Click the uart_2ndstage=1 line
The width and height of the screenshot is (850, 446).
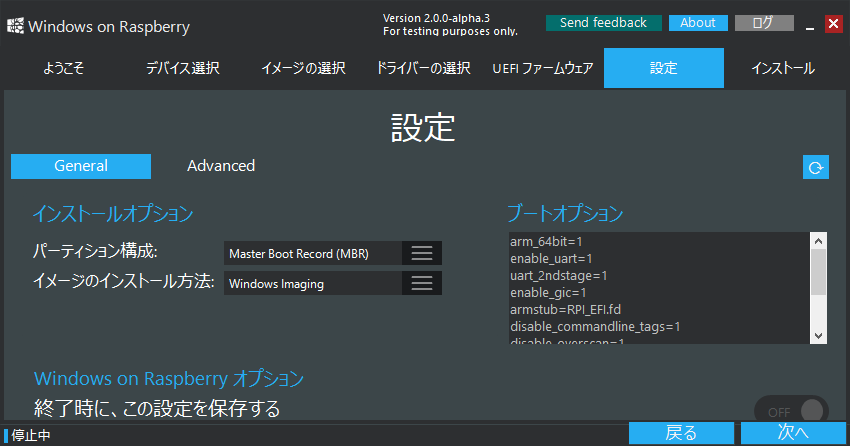[559, 276]
